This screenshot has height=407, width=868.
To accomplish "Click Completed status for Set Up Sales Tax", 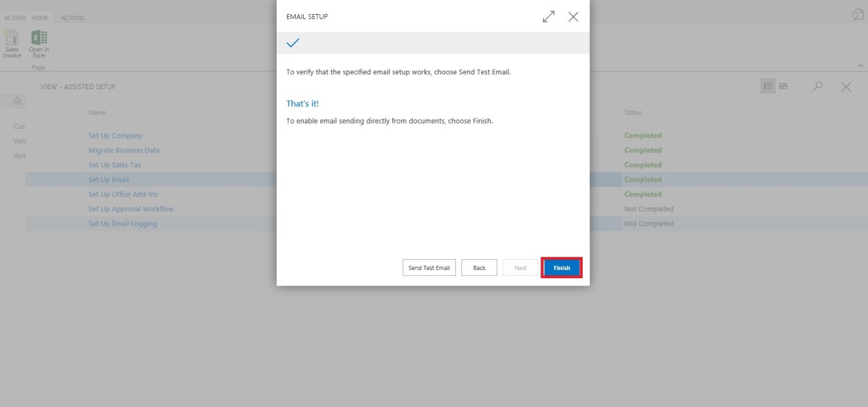I will point(643,165).
